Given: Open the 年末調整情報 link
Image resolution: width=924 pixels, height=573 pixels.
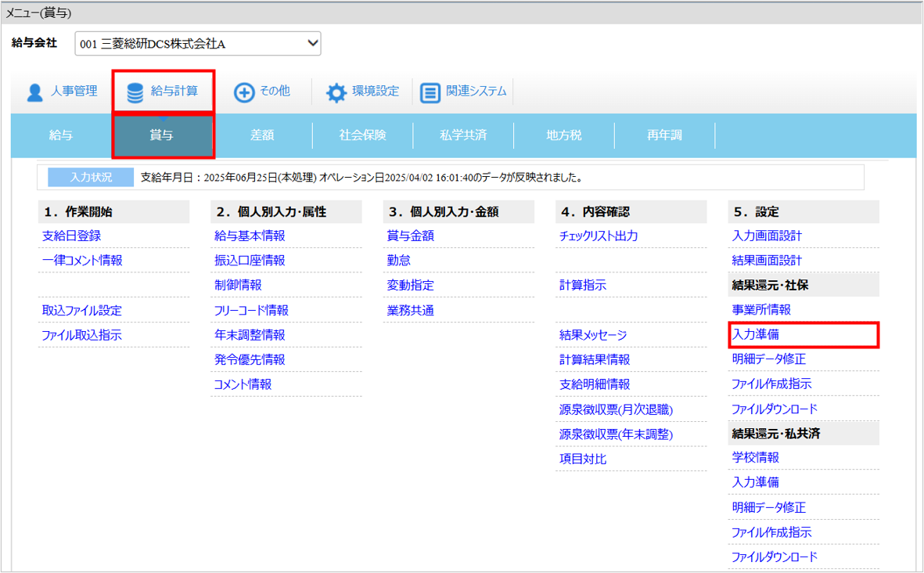Looking at the screenshot, I should tap(250, 335).
